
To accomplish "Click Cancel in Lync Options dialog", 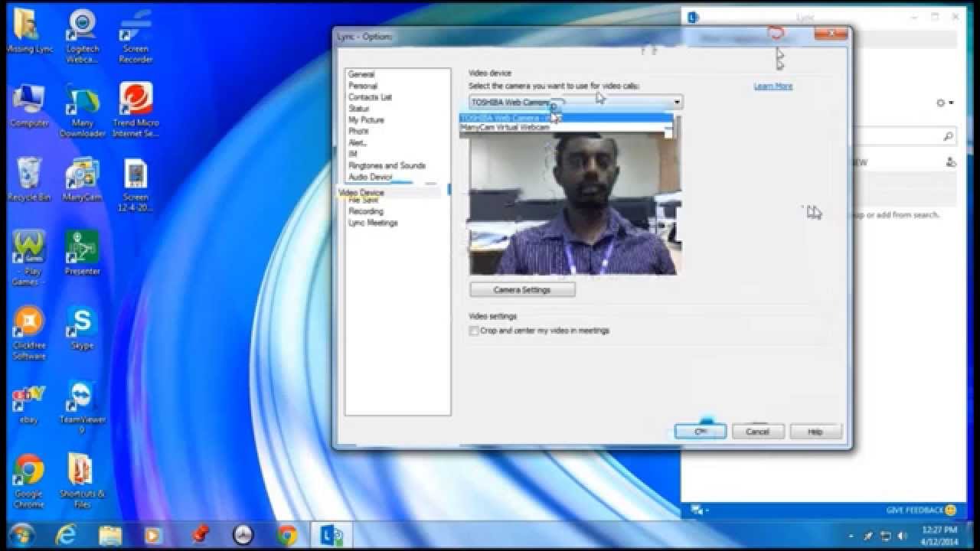I will [x=757, y=432].
